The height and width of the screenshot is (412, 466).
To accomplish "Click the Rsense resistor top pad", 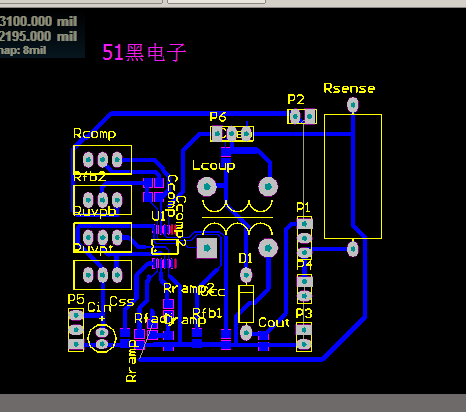I will point(353,105).
